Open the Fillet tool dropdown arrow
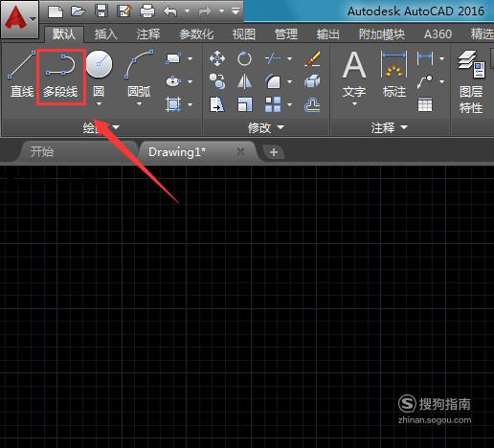494x448 pixels. click(289, 81)
